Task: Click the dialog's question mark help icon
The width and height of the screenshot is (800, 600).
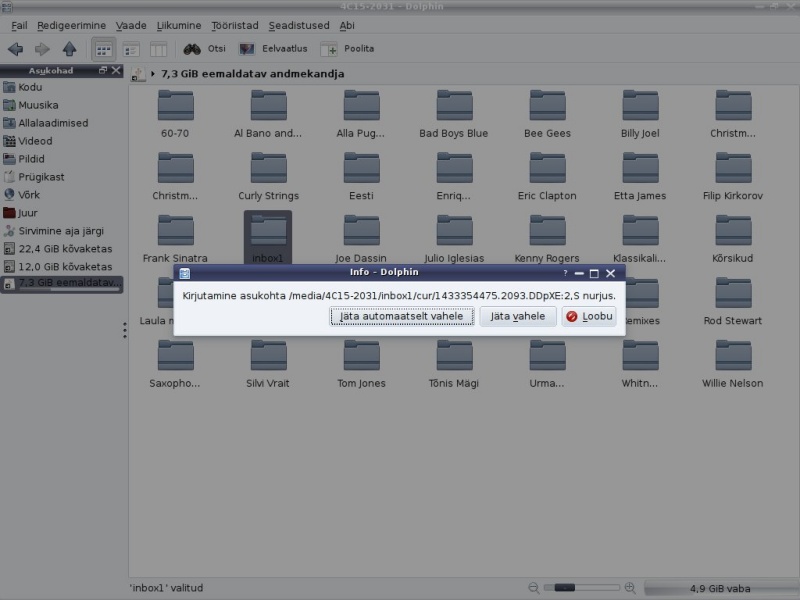Action: pyautogui.click(x=564, y=273)
